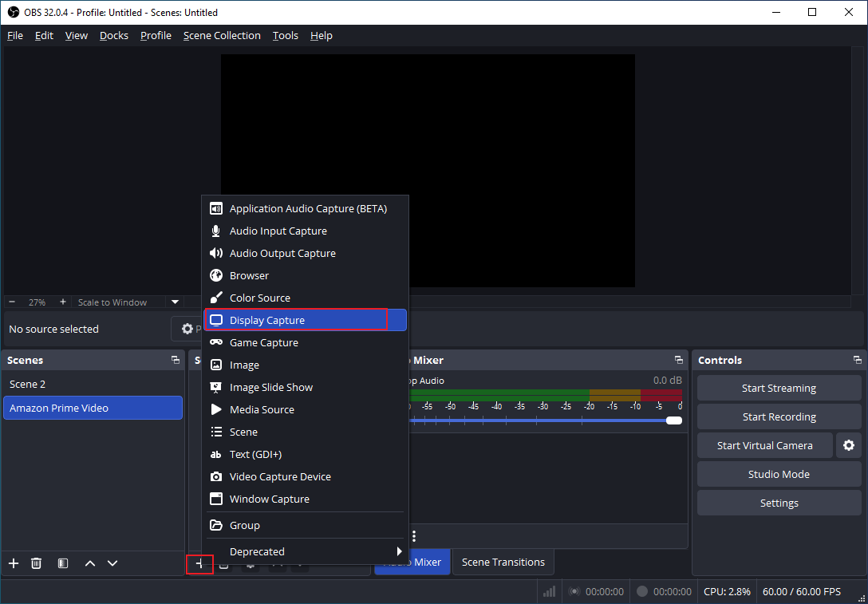The width and height of the screenshot is (868, 604).
Task: Open Audio Mixer options via the dots icon
Action: (412, 535)
